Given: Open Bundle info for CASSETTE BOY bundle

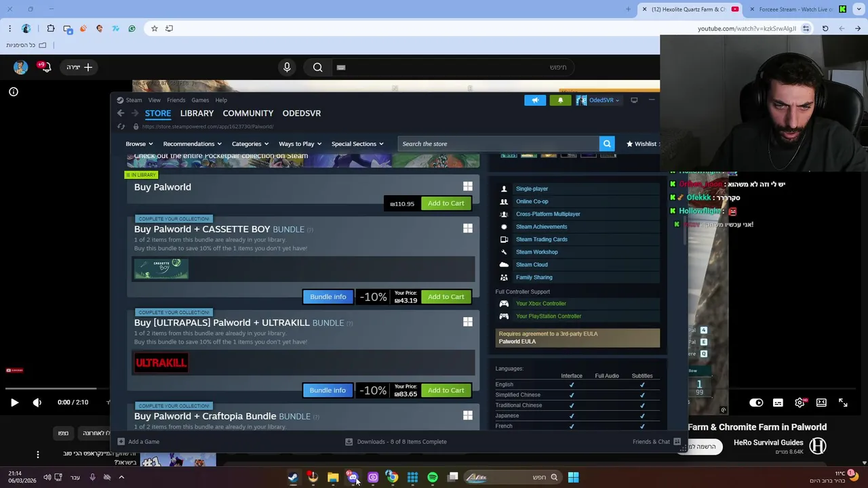Looking at the screenshot, I should coord(328,297).
